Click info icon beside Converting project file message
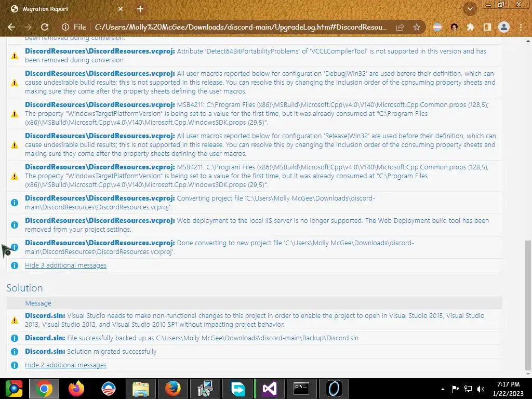 tap(14, 203)
